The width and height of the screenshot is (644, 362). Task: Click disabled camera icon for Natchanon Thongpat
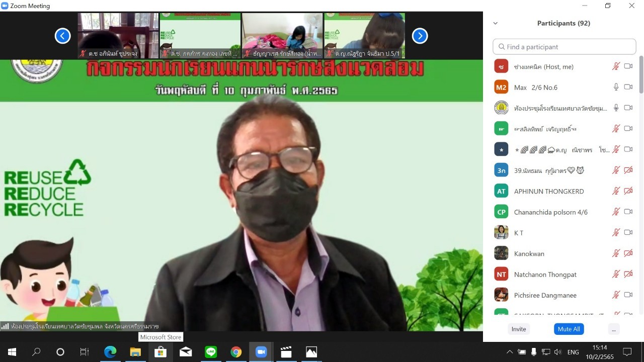coord(628,274)
